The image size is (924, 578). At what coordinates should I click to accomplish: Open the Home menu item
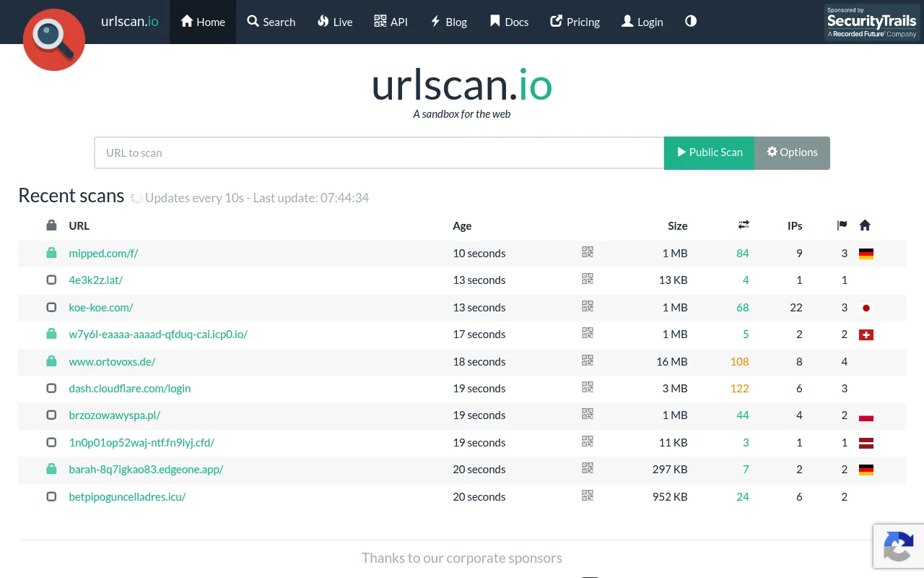pyautogui.click(x=203, y=22)
